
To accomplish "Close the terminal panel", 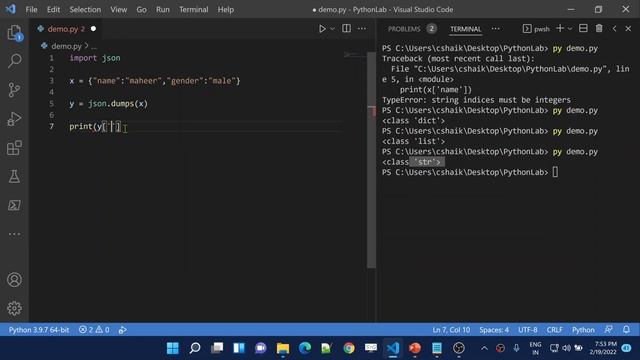I will click(x=628, y=29).
